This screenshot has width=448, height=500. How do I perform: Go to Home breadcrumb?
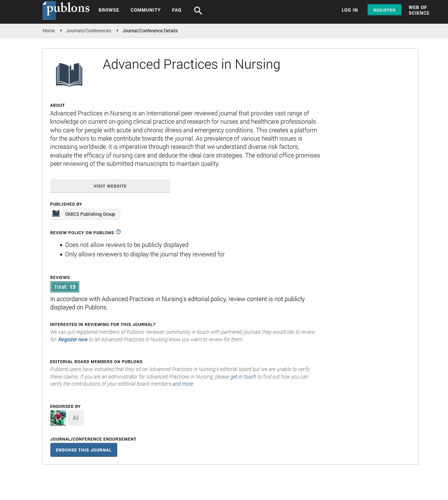click(x=48, y=31)
